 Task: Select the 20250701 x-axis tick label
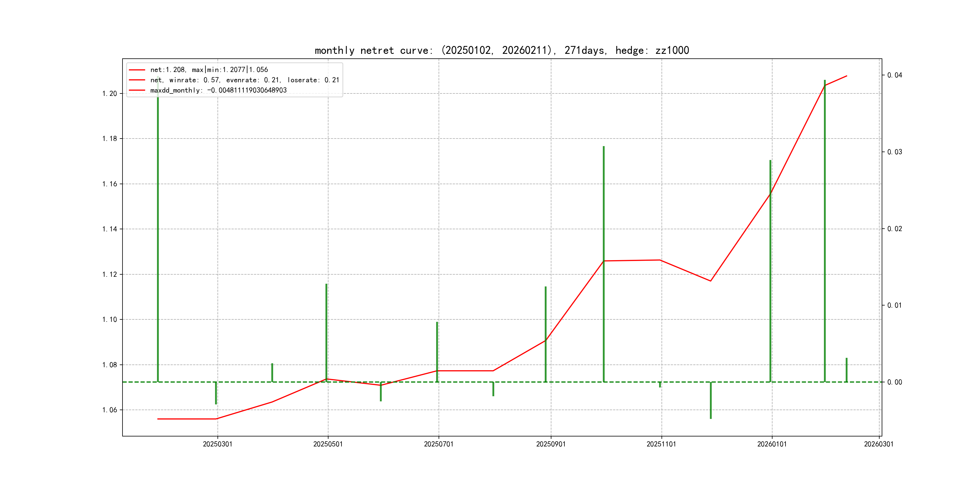(x=439, y=444)
